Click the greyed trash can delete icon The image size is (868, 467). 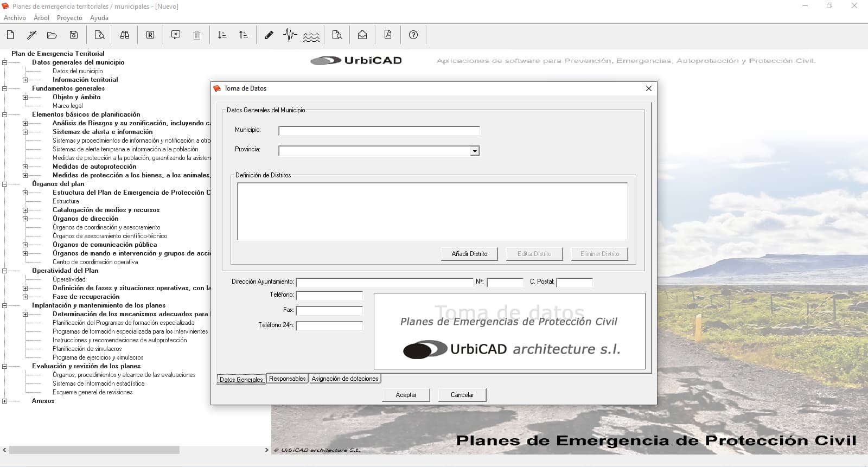[x=197, y=35]
